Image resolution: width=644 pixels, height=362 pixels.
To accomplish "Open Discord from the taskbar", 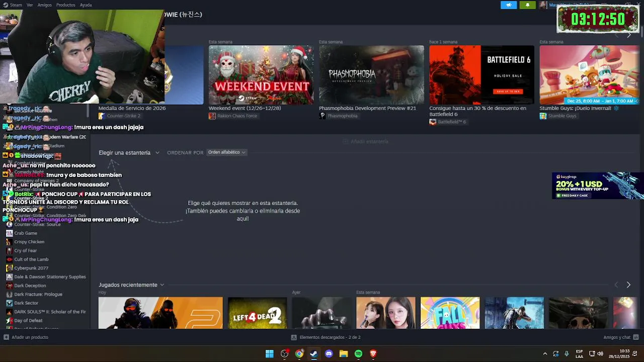I will [329, 354].
